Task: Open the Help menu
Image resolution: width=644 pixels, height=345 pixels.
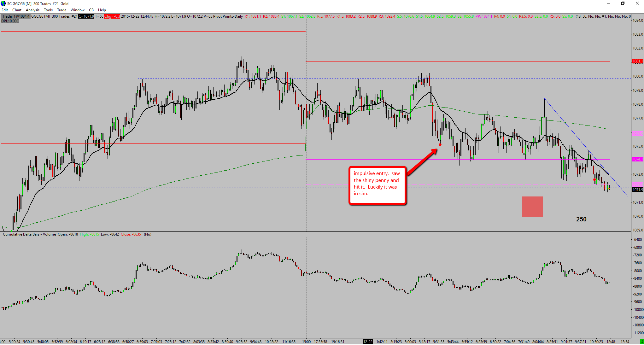Action: click(102, 10)
